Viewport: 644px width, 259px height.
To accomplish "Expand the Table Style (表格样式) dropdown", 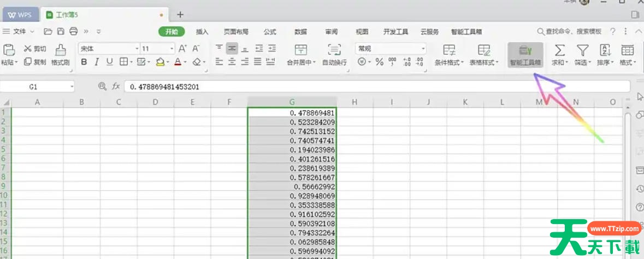I will (497, 63).
